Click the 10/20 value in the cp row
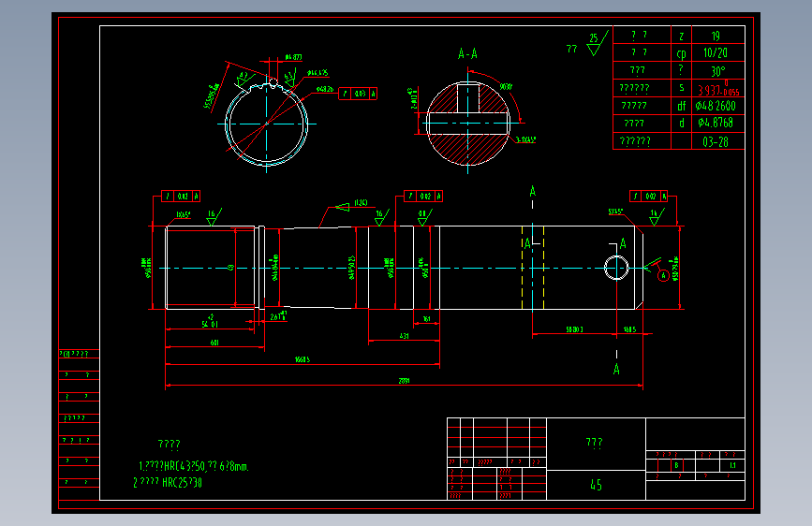The width and height of the screenshot is (812, 526). click(716, 52)
